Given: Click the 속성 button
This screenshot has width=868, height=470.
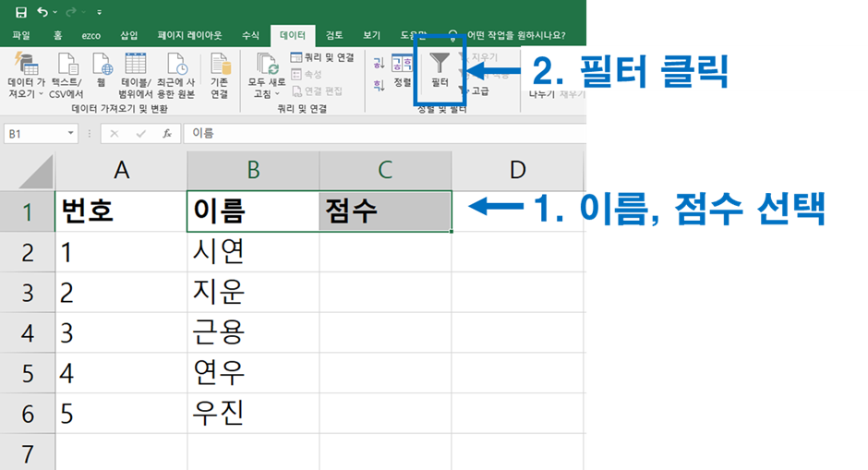Looking at the screenshot, I should [307, 74].
